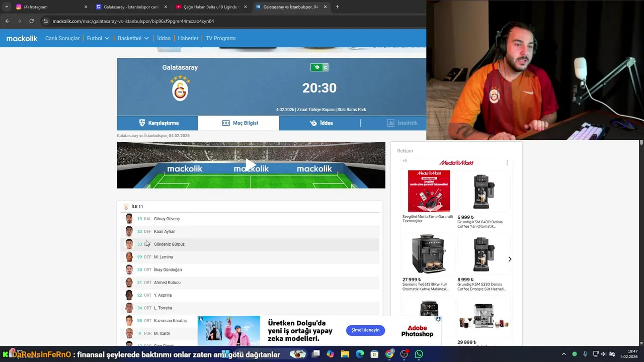The width and height of the screenshot is (644, 362).
Task: Click Günay Güvenç in the lineup
Action: pos(167,219)
